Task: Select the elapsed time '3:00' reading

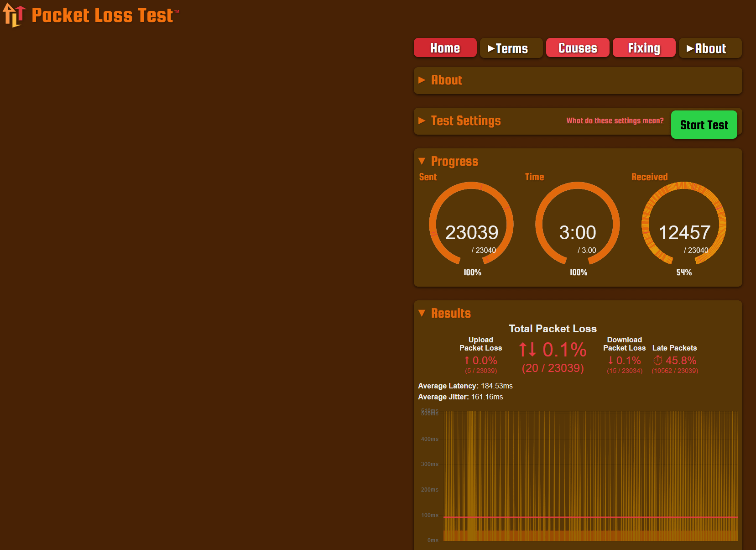Action: 578,233
